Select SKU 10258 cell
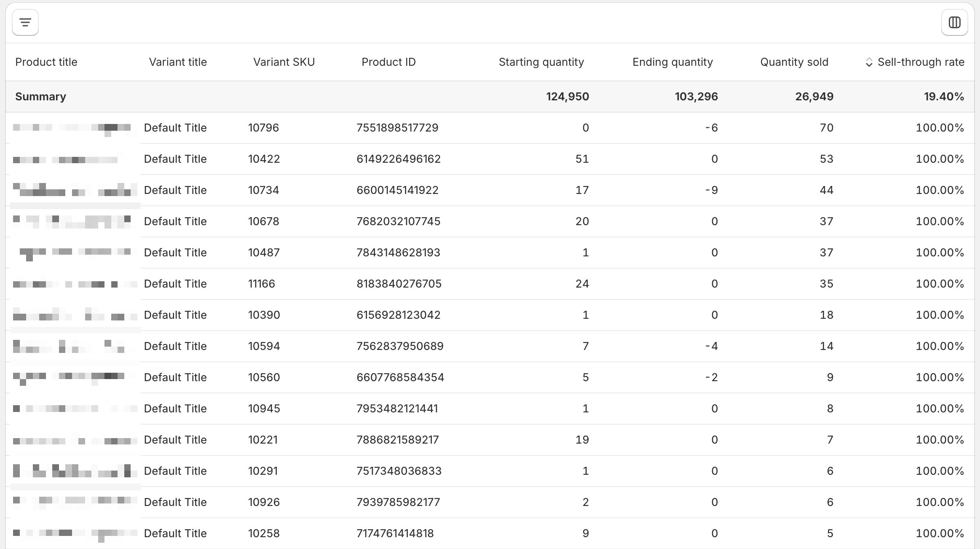 (264, 533)
